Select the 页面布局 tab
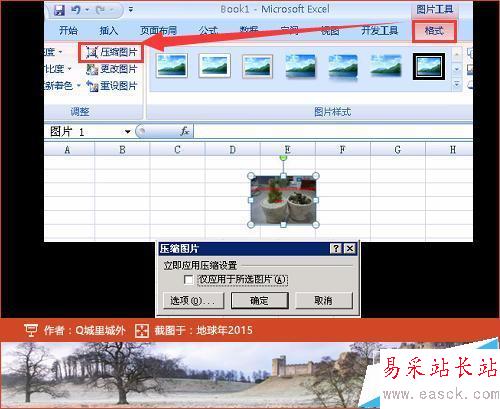This screenshot has height=409, width=500. point(158,31)
